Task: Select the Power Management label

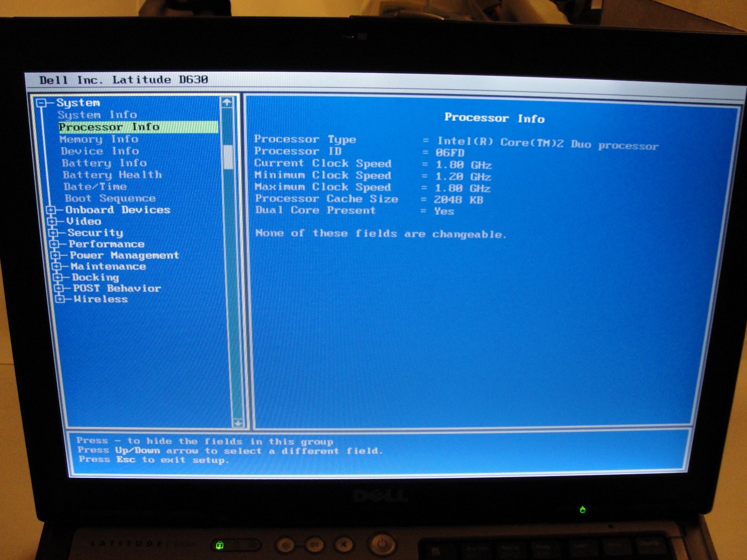Action: (x=124, y=255)
